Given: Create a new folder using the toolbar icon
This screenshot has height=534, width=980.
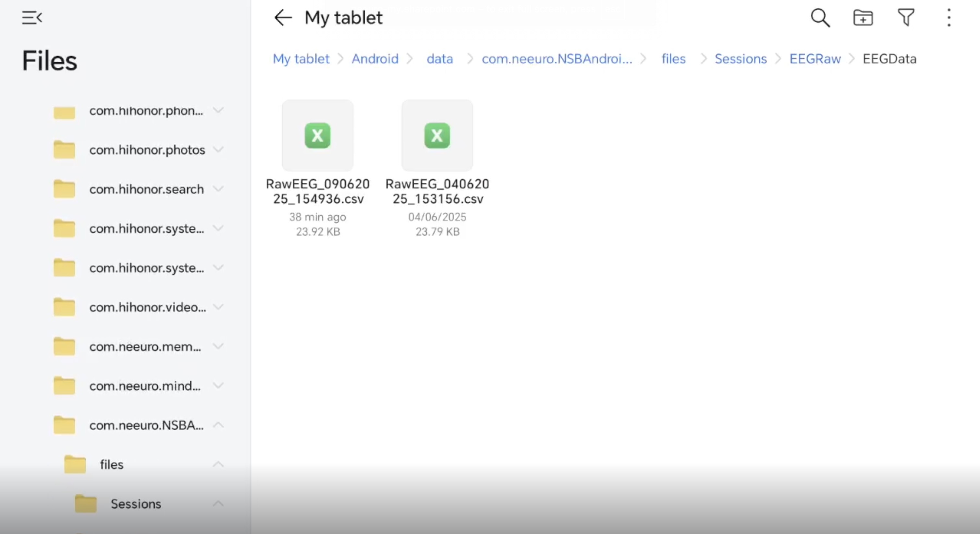Looking at the screenshot, I should click(x=863, y=18).
